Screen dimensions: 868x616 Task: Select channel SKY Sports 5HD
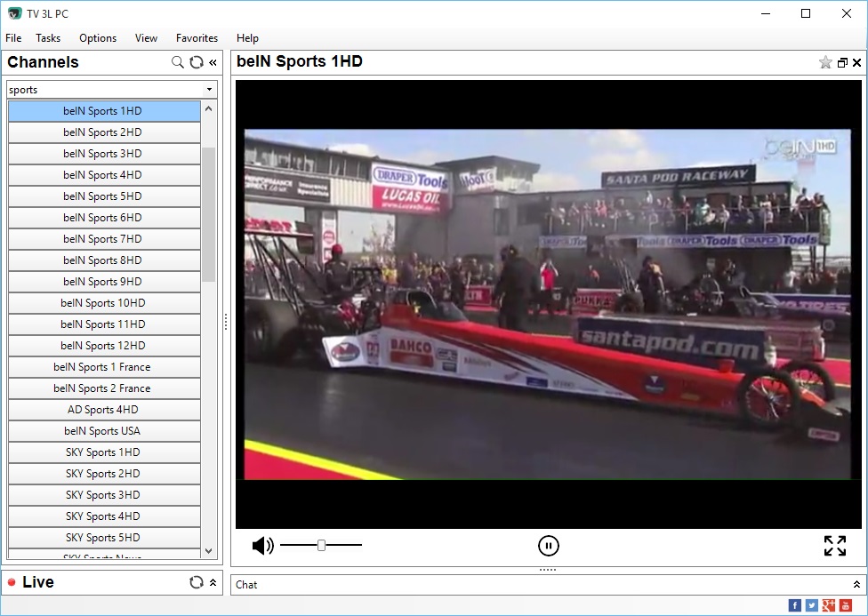pos(104,538)
